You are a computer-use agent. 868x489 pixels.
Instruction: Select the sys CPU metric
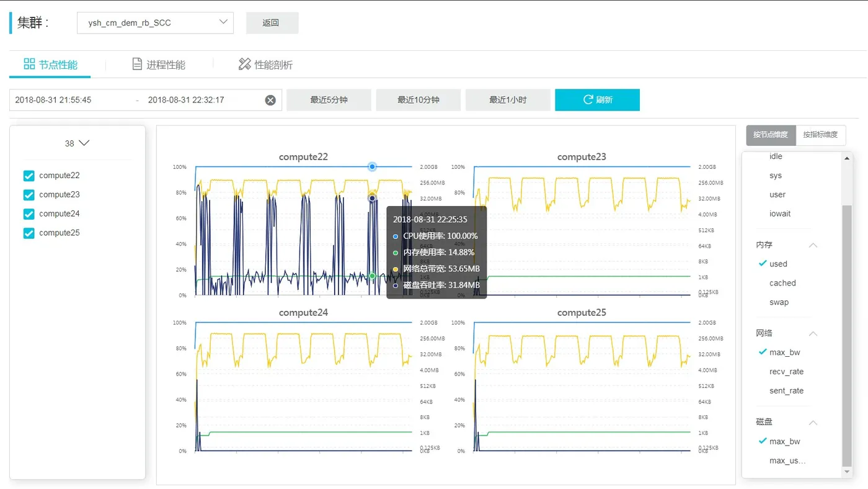(776, 176)
